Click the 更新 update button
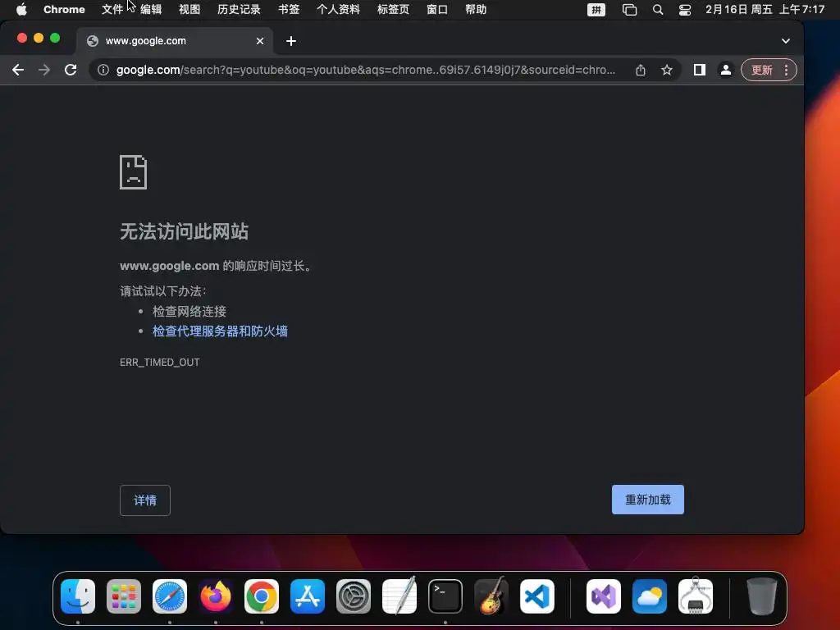The image size is (840, 630). 761,70
